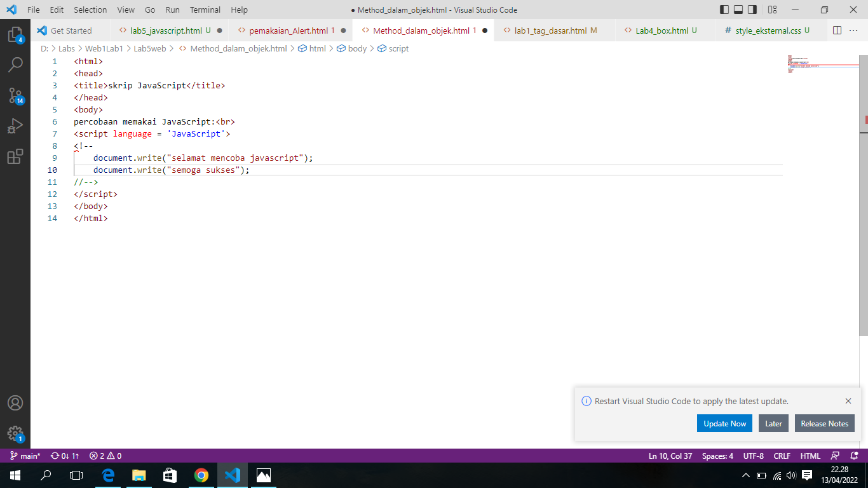Dismiss the restart notification with Later

[773, 423]
